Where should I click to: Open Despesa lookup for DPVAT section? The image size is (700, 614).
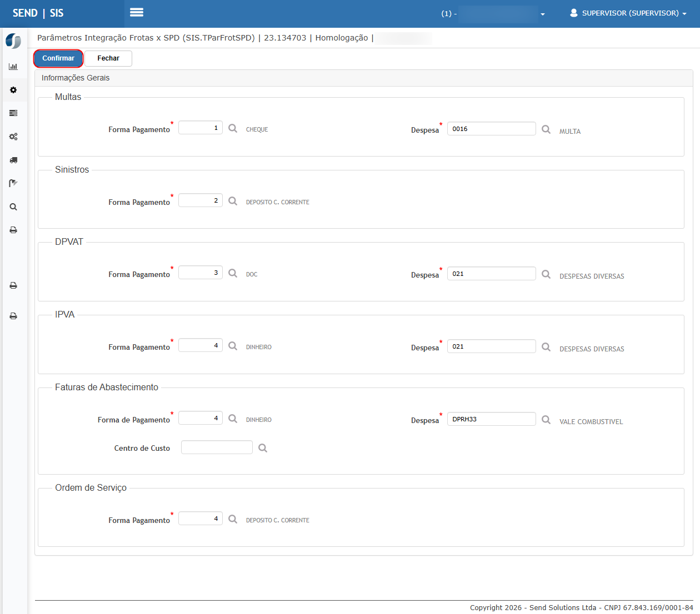pyautogui.click(x=546, y=274)
